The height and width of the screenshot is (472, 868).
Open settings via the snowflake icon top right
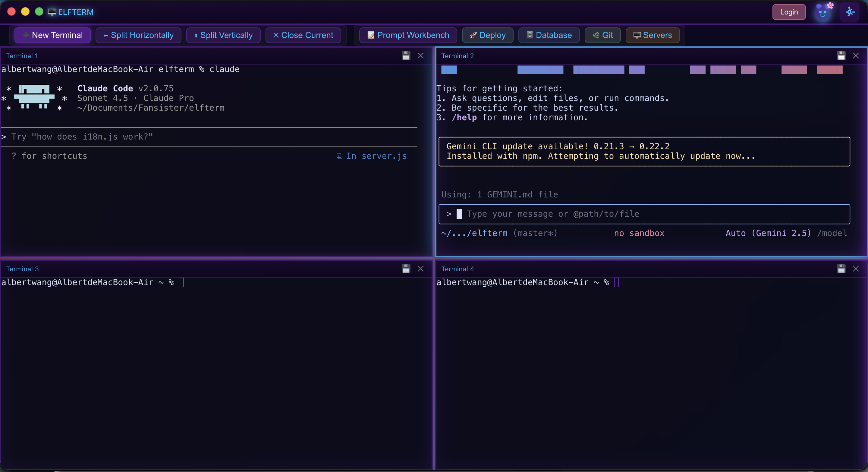(850, 12)
